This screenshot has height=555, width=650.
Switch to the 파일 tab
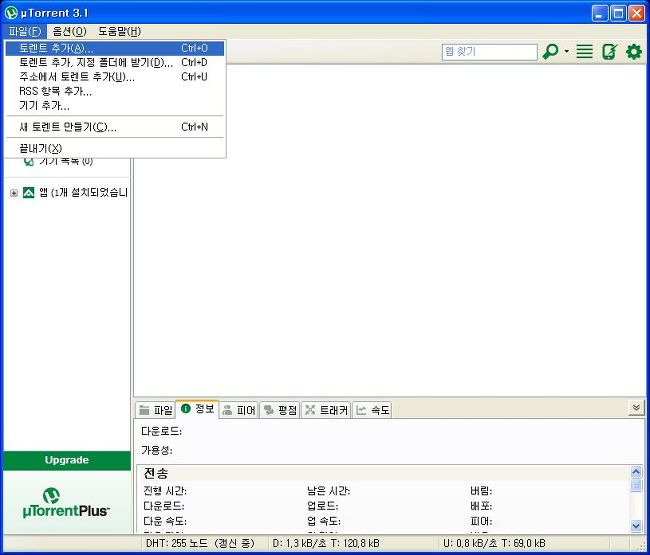156,410
